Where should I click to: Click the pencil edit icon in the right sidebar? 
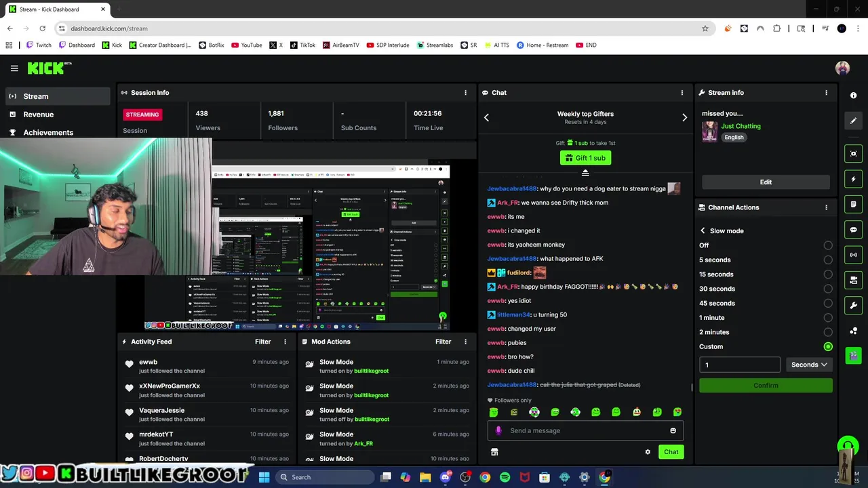[853, 121]
